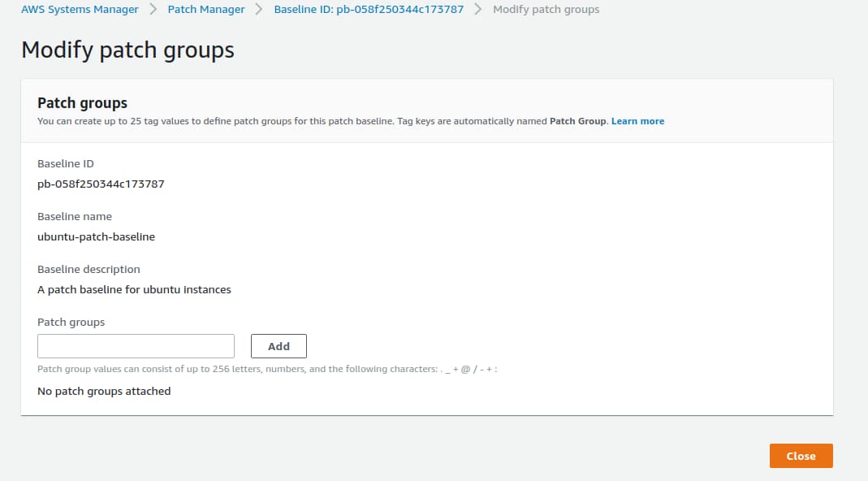Click the Patch groups label above the input
The height and width of the screenshot is (481, 868).
click(x=71, y=322)
